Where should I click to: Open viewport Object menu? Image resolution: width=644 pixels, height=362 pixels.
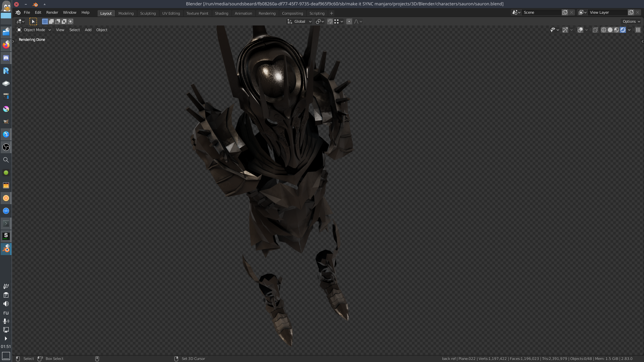102,30
